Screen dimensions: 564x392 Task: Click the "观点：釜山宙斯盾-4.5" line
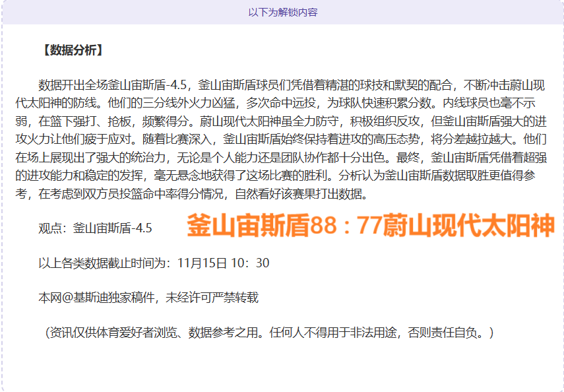click(96, 228)
